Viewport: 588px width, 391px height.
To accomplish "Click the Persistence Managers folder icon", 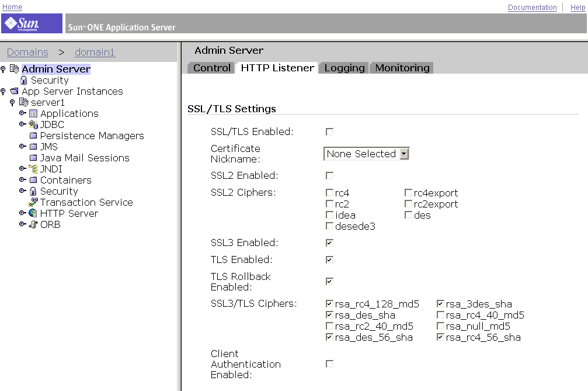I will point(33,136).
